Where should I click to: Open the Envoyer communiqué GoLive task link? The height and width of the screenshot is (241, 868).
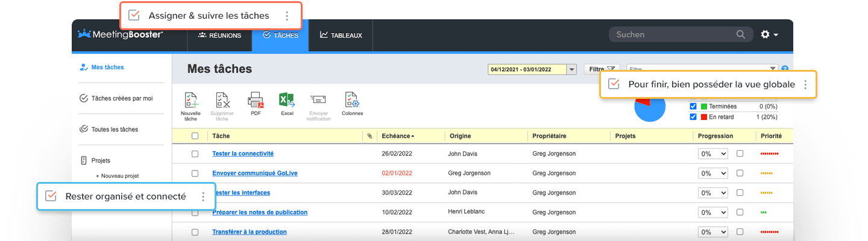point(255,173)
